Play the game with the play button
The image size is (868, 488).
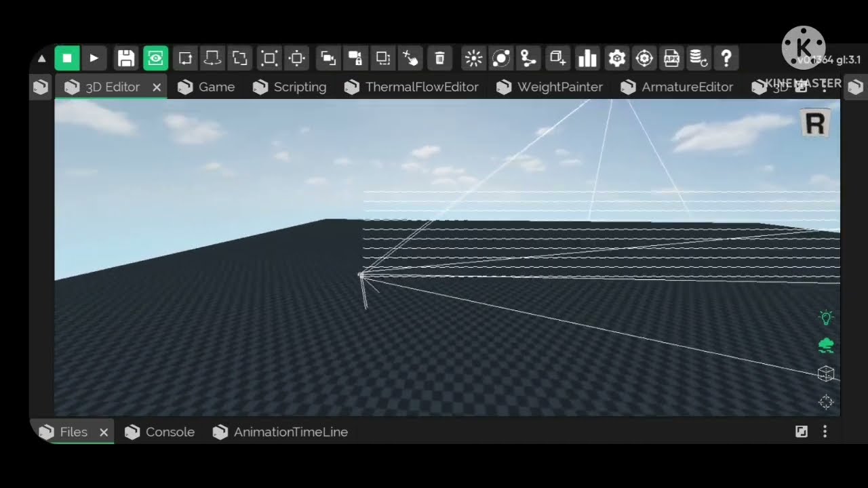tap(94, 58)
